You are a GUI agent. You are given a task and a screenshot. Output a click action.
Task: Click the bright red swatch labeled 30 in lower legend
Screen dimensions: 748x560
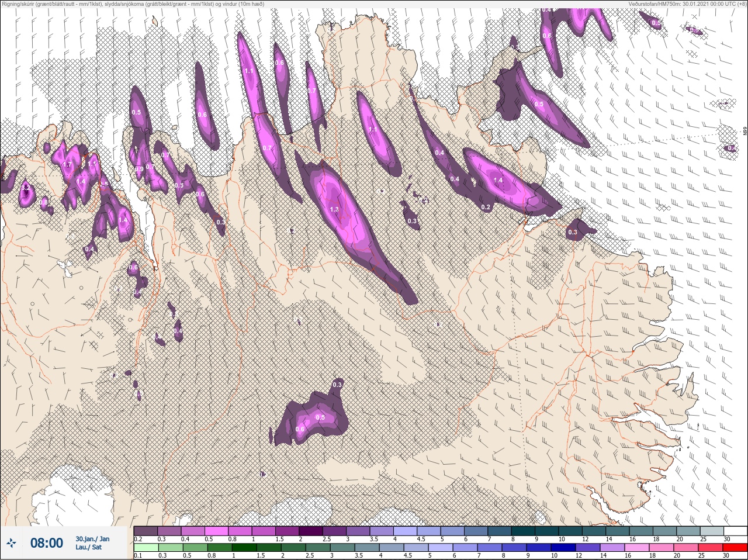pos(735,548)
